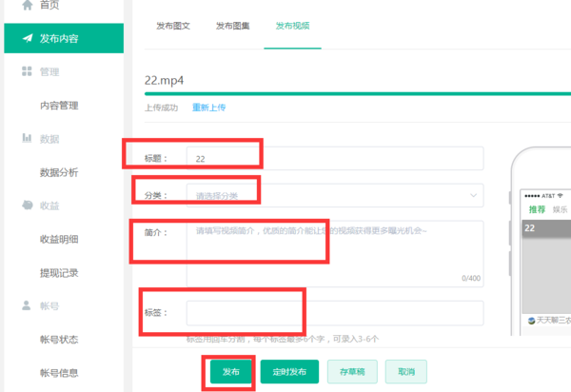Click the chevron arrow of 分类 dropdown
This screenshot has width=571, height=392.
coord(473,195)
